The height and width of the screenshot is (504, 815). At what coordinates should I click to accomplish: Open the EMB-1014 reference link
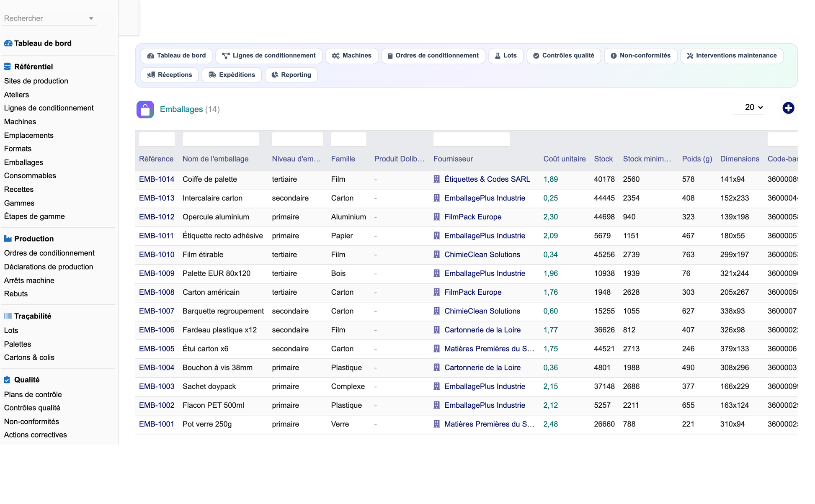(x=157, y=179)
